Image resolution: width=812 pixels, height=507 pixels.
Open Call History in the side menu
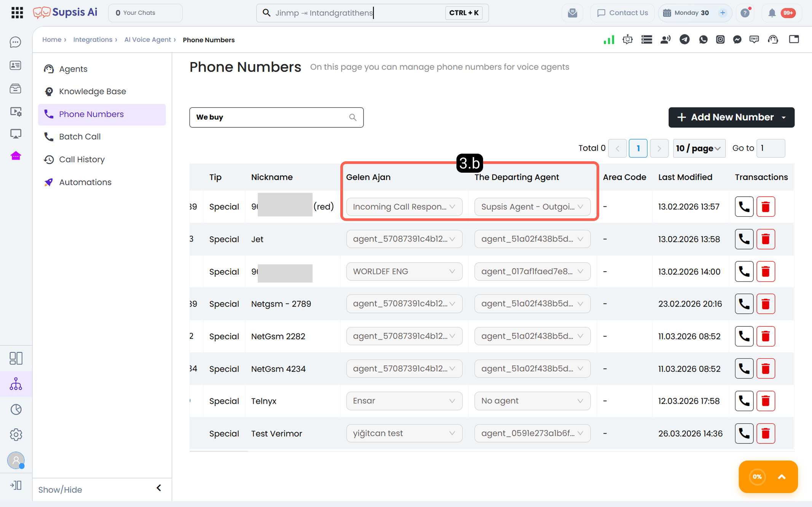pos(102,159)
